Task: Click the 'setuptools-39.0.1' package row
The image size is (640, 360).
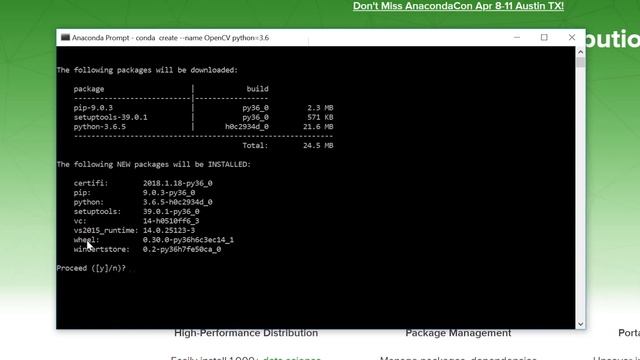Action: 203,117
